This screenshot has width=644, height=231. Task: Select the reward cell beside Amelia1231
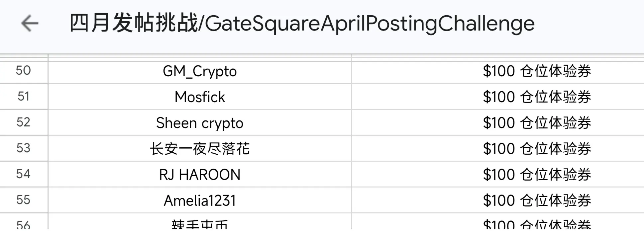pyautogui.click(x=498, y=200)
